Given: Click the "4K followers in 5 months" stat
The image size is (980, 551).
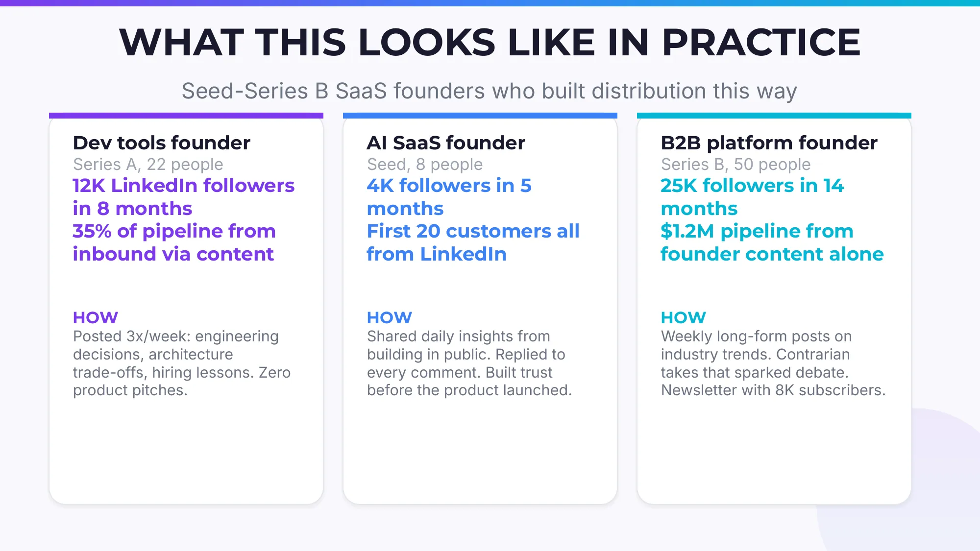Looking at the screenshot, I should point(449,197).
